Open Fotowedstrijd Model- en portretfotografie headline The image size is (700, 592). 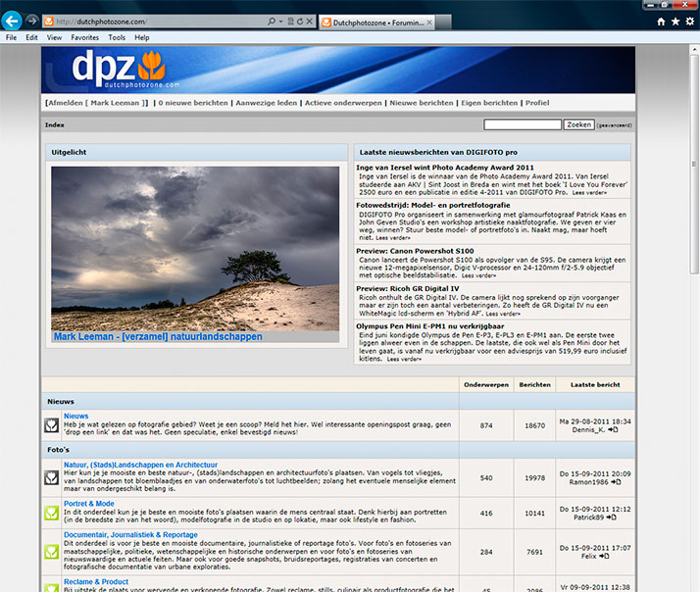(x=433, y=205)
